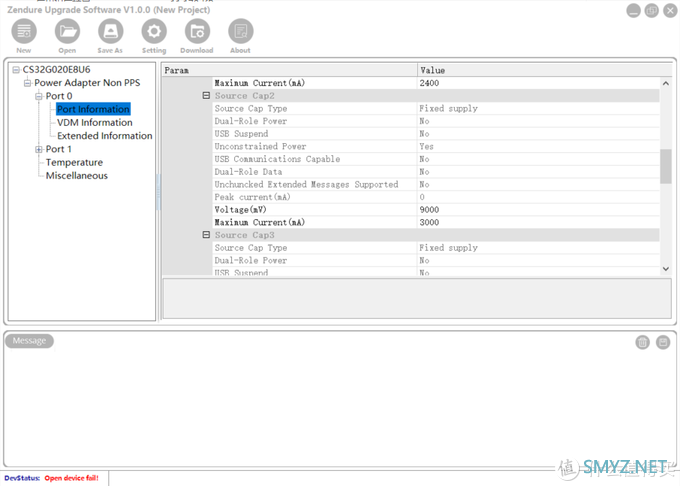Select VDM Information in the tree
Viewport: 680px width, 486px height.
95,123
